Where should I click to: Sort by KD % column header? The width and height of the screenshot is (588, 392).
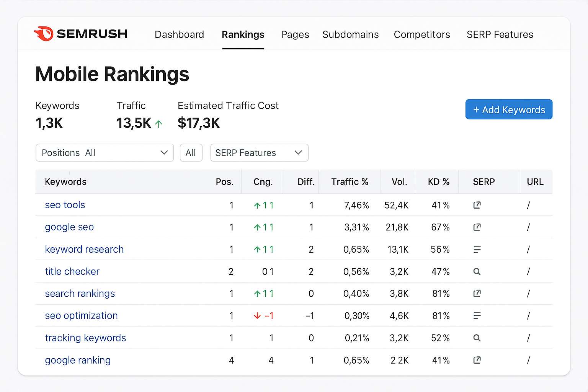pyautogui.click(x=439, y=182)
